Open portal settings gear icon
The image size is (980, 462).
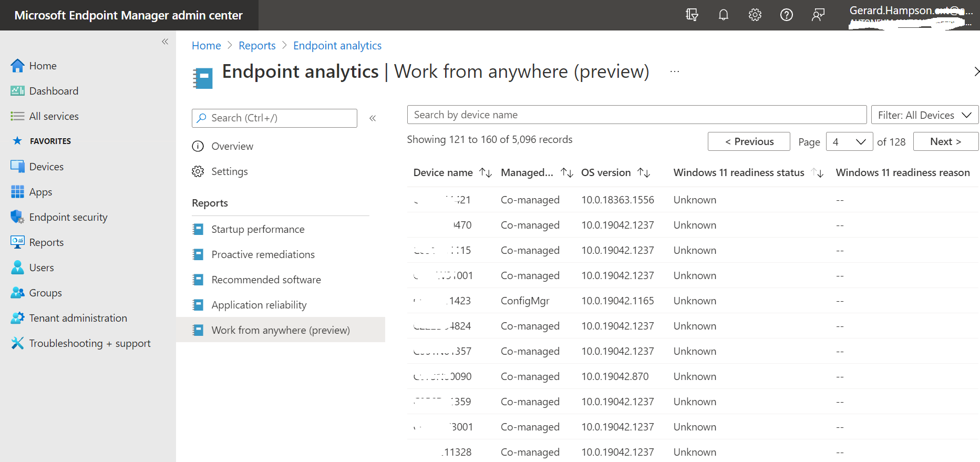pos(755,15)
